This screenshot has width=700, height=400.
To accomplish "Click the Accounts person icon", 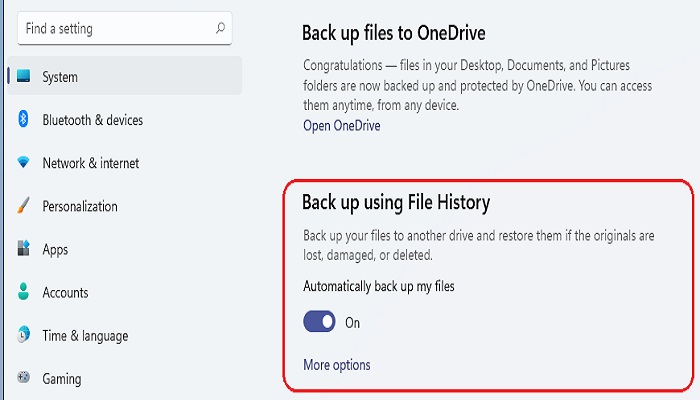I will click(23, 293).
